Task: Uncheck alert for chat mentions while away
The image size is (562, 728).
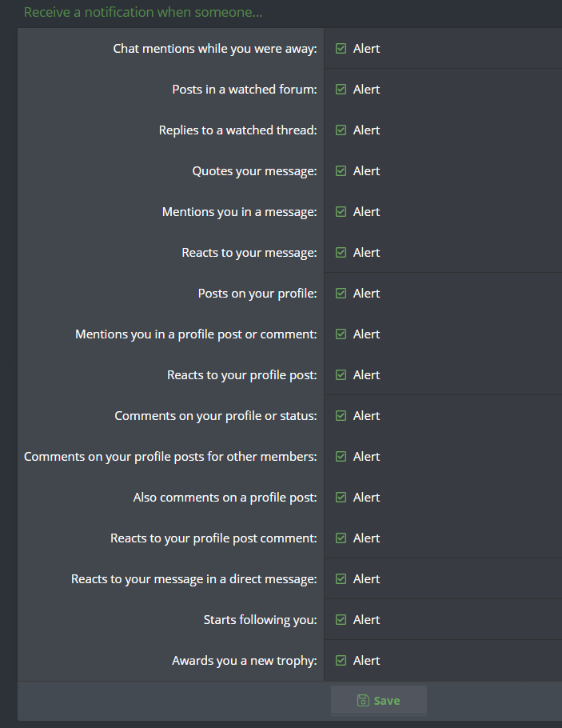Action: click(341, 48)
